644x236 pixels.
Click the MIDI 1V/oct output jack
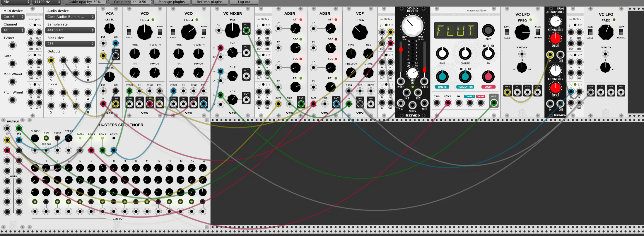coord(12,45)
